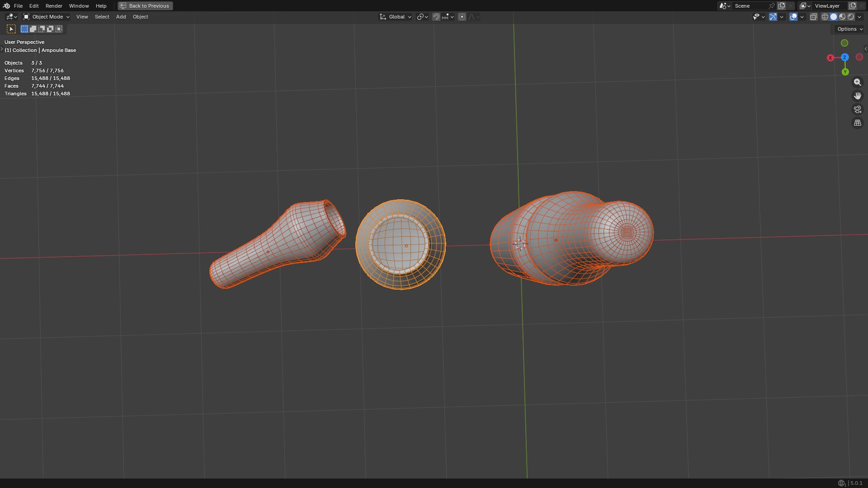Open the viewport Object menu
This screenshot has width=868, height=488.
click(140, 17)
